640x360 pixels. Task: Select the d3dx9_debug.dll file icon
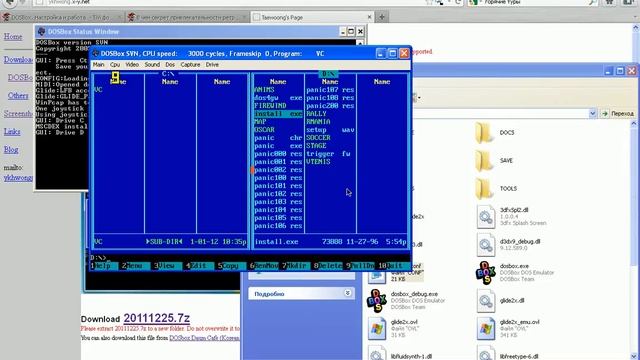[x=485, y=244]
